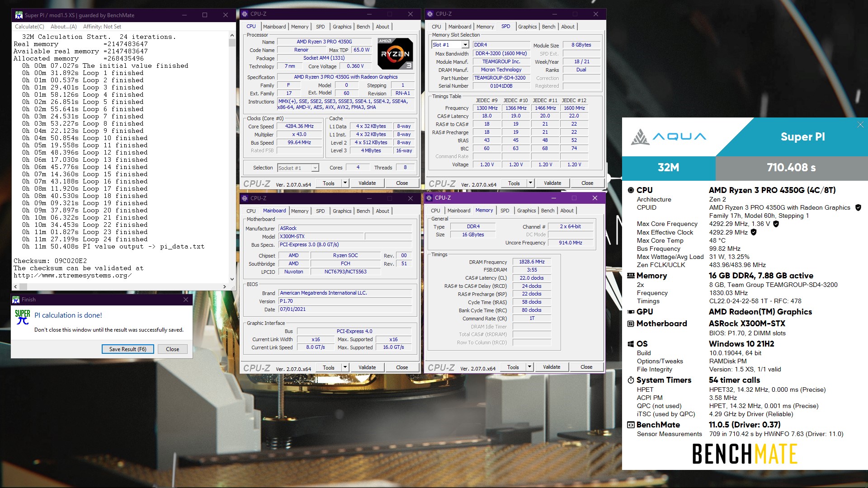This screenshot has width=868, height=488.
Task: Click the ASRock manufacturer field
Action: tap(345, 229)
